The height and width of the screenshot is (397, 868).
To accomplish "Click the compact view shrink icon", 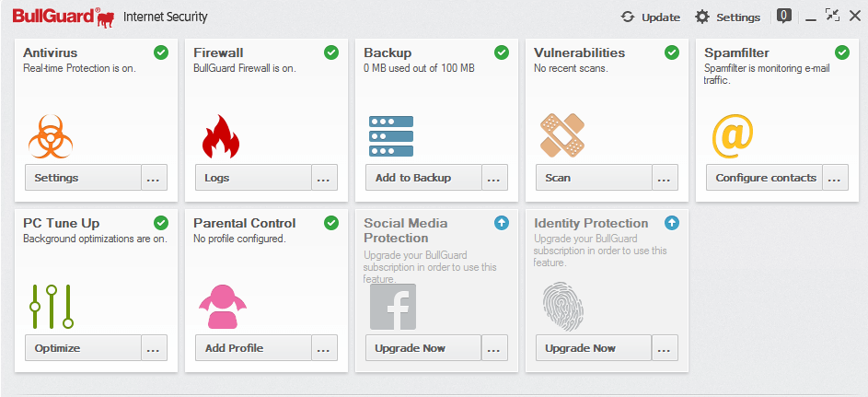I will click(x=831, y=15).
